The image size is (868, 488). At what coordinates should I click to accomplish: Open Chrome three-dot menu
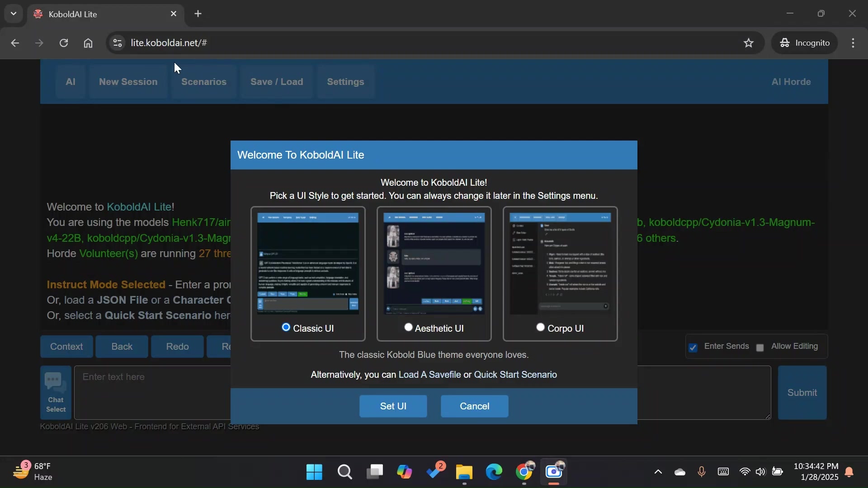pyautogui.click(x=853, y=43)
